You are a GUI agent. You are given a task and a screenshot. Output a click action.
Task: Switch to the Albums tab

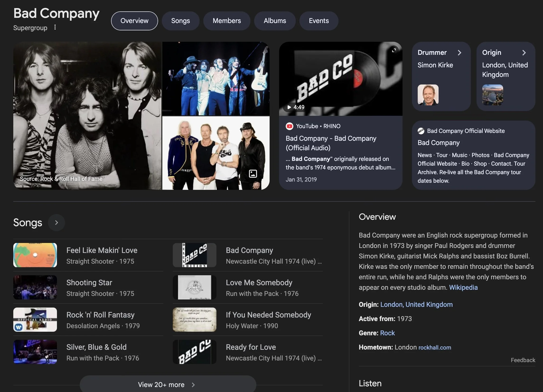tap(275, 21)
